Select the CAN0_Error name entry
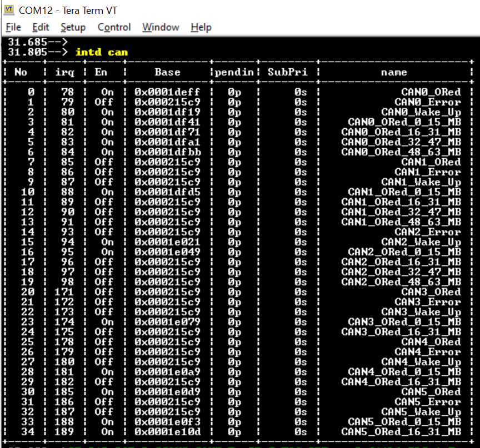Viewport: 480px width, 448px height. 428,102
